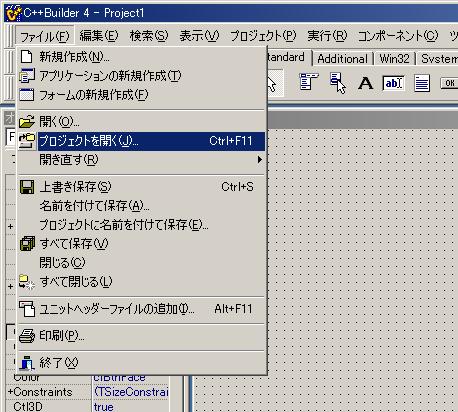The width and height of the screenshot is (458, 412).
Task: Open the 実行(R) menu
Action: click(327, 36)
